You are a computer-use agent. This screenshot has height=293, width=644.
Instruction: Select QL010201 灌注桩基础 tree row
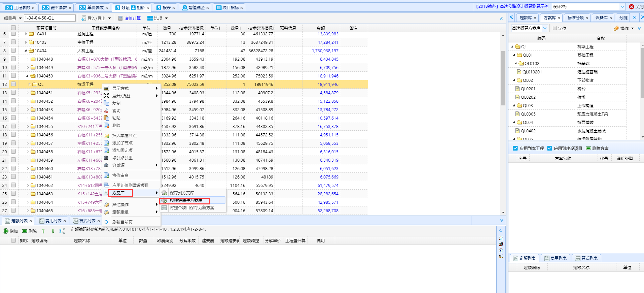pos(568,72)
